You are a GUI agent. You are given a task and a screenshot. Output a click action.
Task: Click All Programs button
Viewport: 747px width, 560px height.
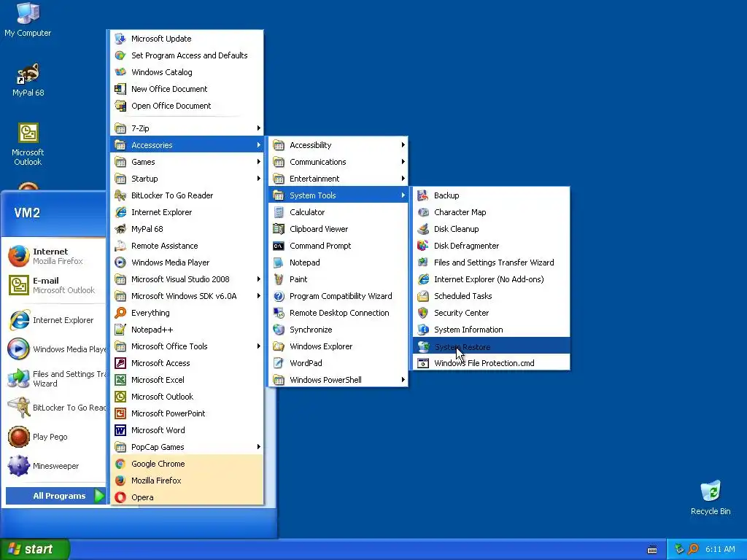(55, 496)
